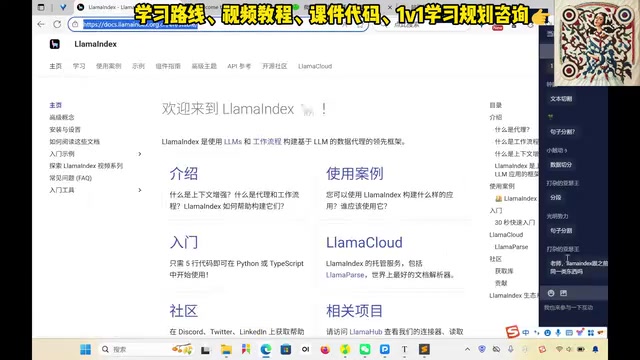640x360 pixels.
Task: Open 安装与设置 in left sidebar
Action: coord(65,129)
